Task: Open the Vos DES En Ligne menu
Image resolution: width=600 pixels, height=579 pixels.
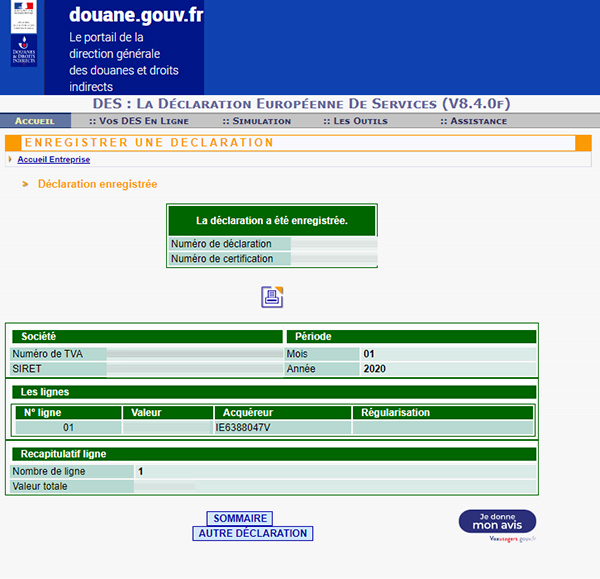Action: click(x=137, y=121)
